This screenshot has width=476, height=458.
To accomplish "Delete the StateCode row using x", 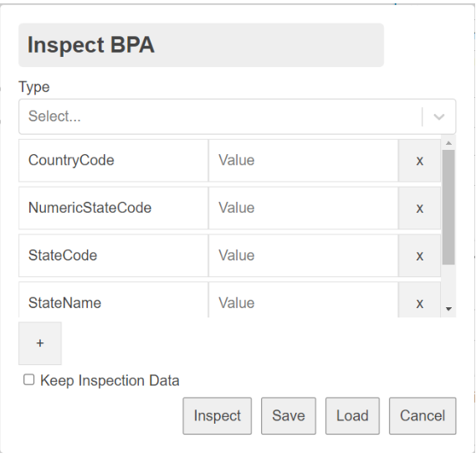I will [x=419, y=255].
